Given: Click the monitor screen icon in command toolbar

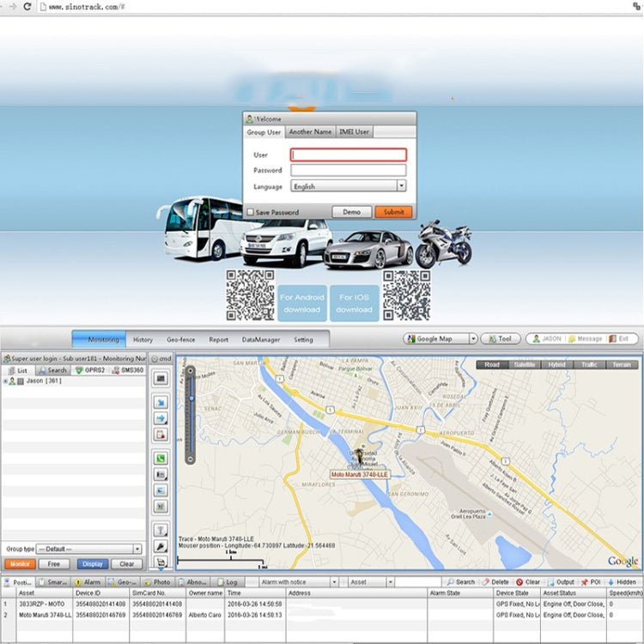Looking at the screenshot, I should pyautogui.click(x=161, y=378).
